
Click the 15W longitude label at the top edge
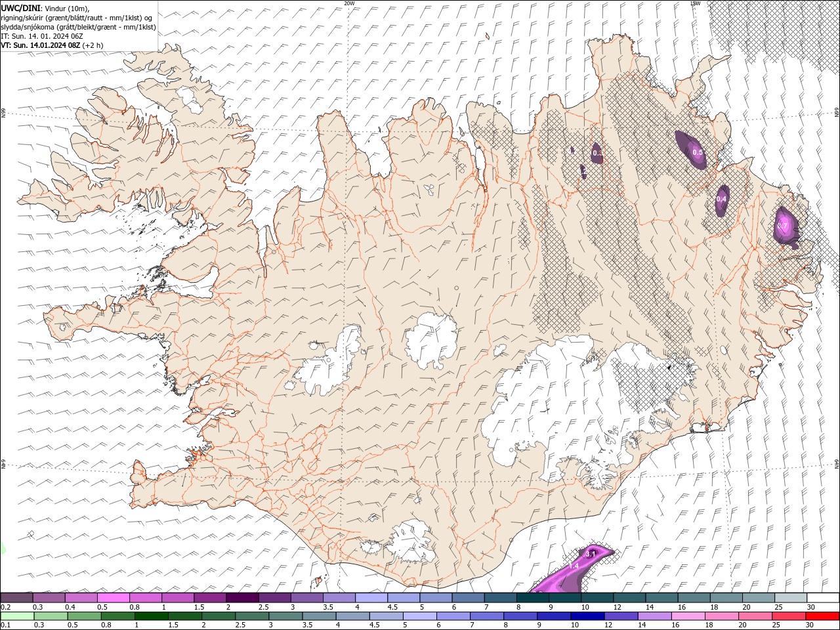point(695,3)
